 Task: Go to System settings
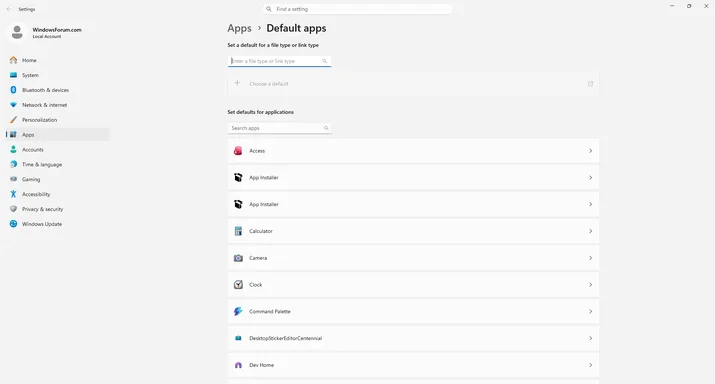58,75
